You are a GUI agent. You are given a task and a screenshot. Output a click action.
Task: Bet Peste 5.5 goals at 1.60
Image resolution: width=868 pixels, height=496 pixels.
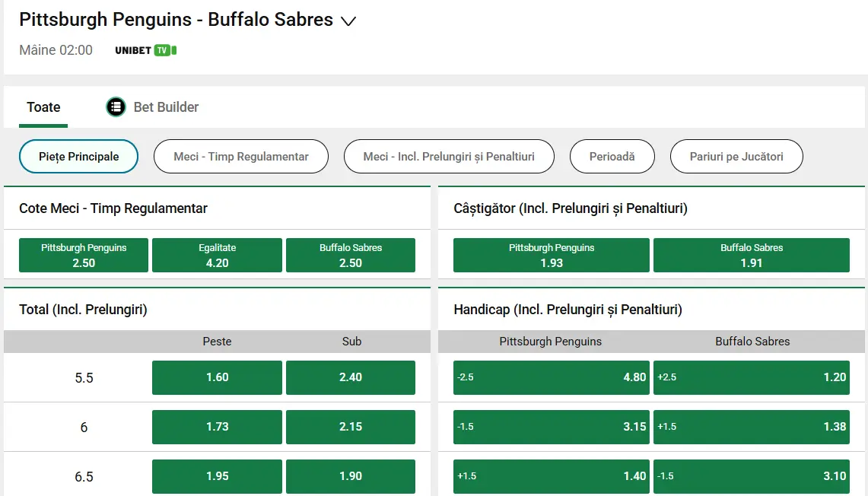[x=217, y=377]
